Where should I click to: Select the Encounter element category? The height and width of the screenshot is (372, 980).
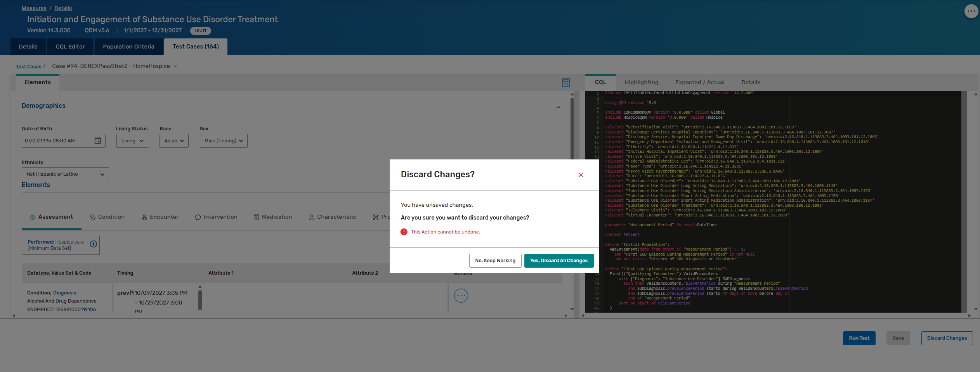[160, 217]
